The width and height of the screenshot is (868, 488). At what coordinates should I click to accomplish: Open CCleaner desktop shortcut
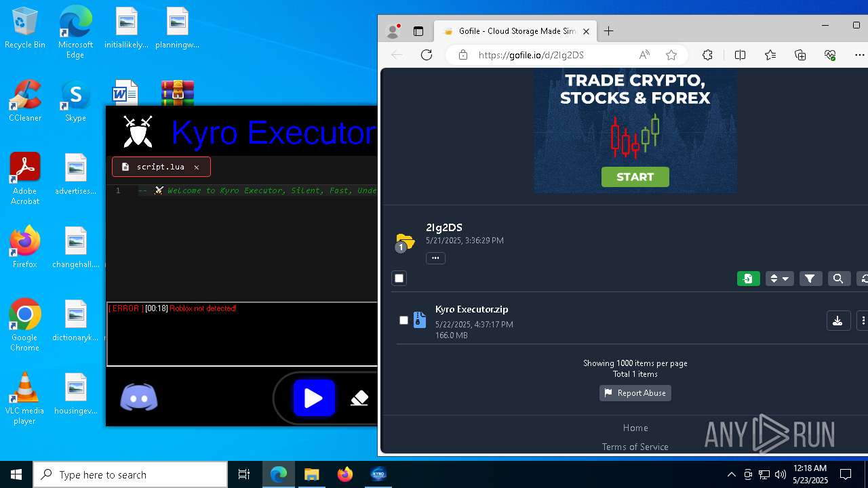25,101
